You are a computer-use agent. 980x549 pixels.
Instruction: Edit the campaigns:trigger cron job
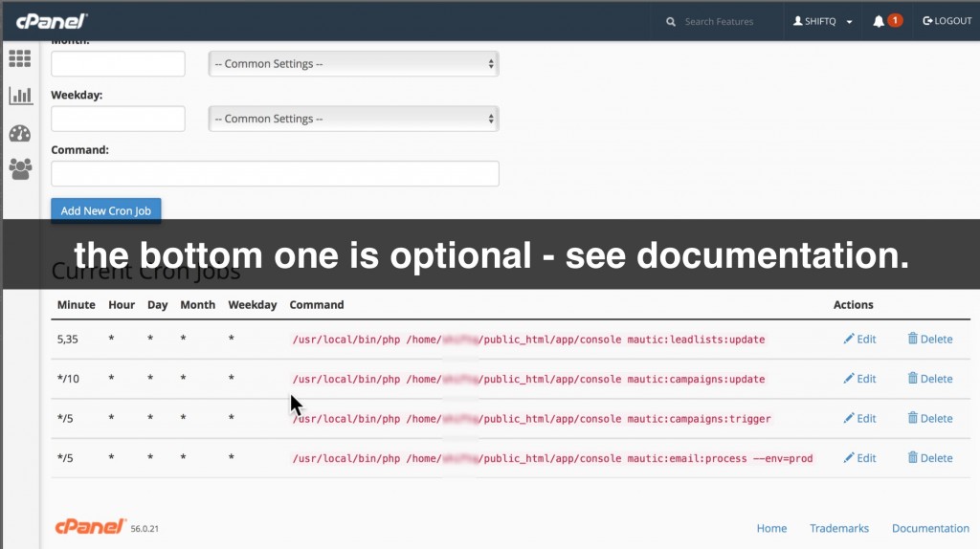pyautogui.click(x=860, y=419)
